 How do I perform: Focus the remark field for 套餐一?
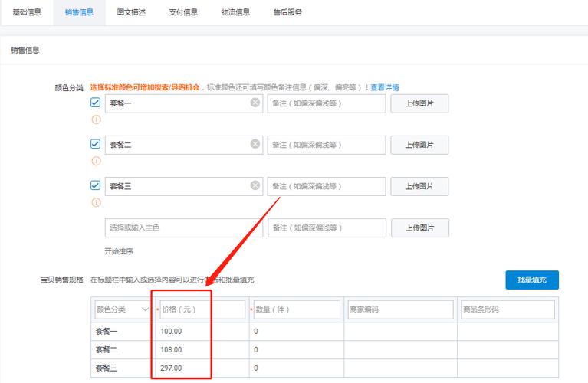pyautogui.click(x=327, y=103)
